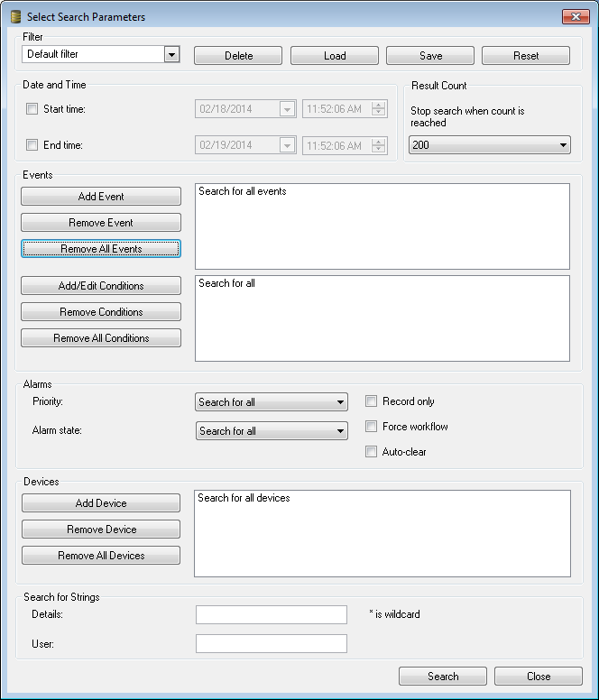Toggle the Force workflow checkbox

pyautogui.click(x=371, y=427)
